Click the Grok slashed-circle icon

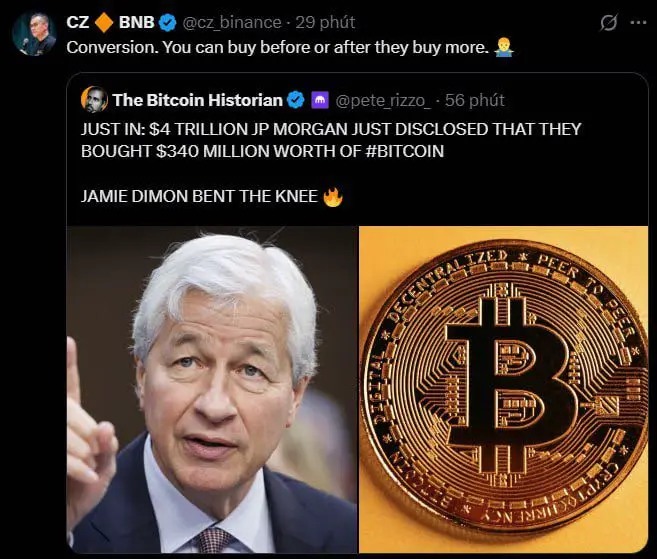[608, 23]
